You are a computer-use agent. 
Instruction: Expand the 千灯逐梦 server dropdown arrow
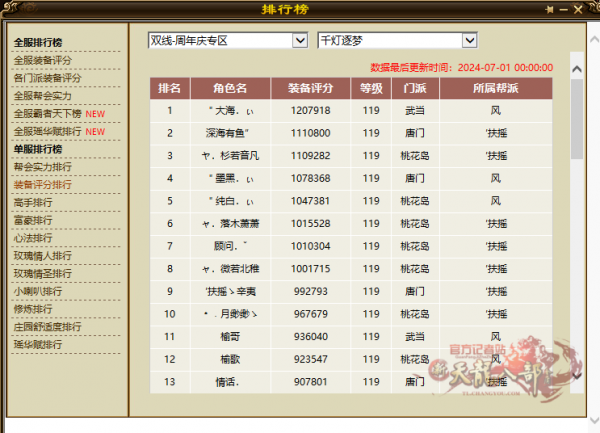click(x=470, y=40)
